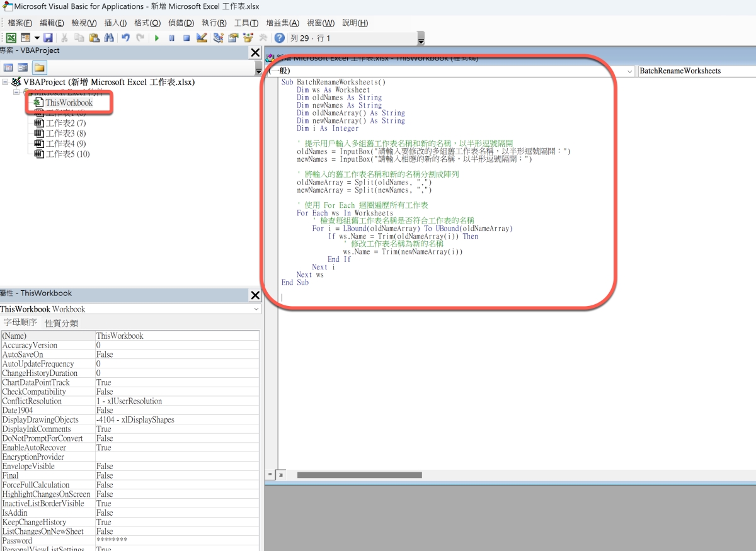The height and width of the screenshot is (551, 756).
Task: Click the Break (pause) toolbar icon
Action: [171, 38]
